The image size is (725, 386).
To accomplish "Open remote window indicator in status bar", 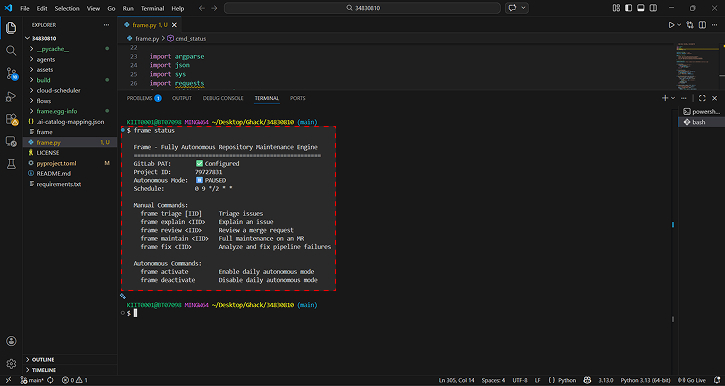I will click(x=8, y=380).
